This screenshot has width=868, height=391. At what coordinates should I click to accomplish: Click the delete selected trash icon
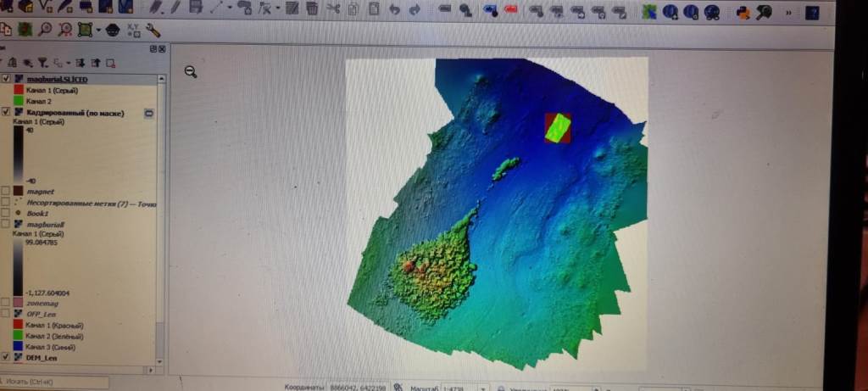click(x=312, y=8)
